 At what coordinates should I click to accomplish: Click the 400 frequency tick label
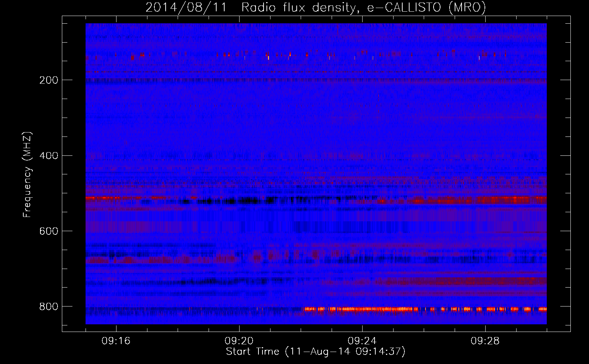point(49,156)
